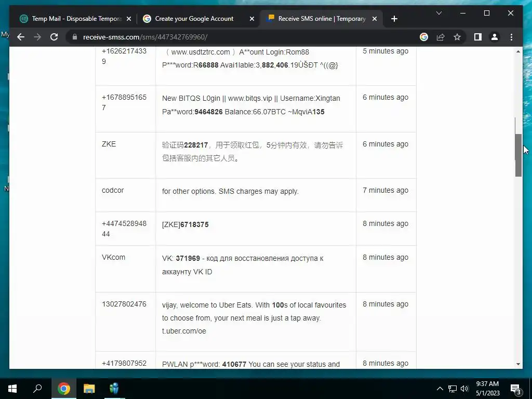Click the usdtztrc.com message text

(x=250, y=58)
